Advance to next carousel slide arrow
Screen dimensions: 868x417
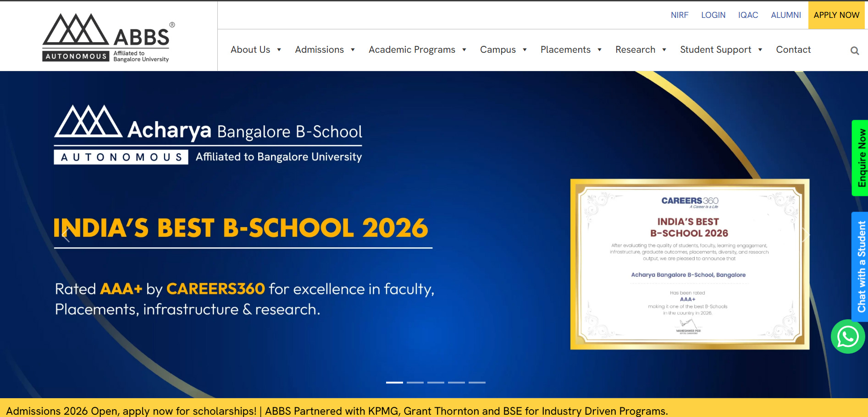tap(805, 235)
